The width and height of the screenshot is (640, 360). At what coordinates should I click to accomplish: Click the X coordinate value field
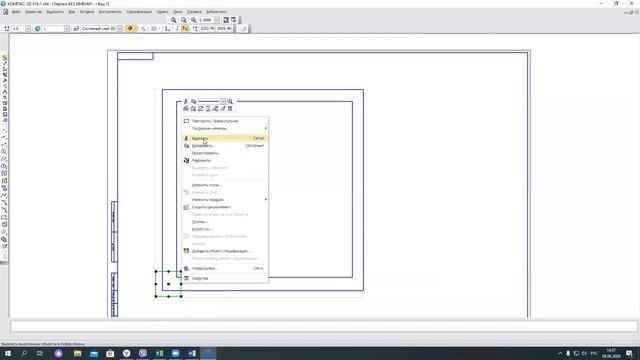click(207, 29)
